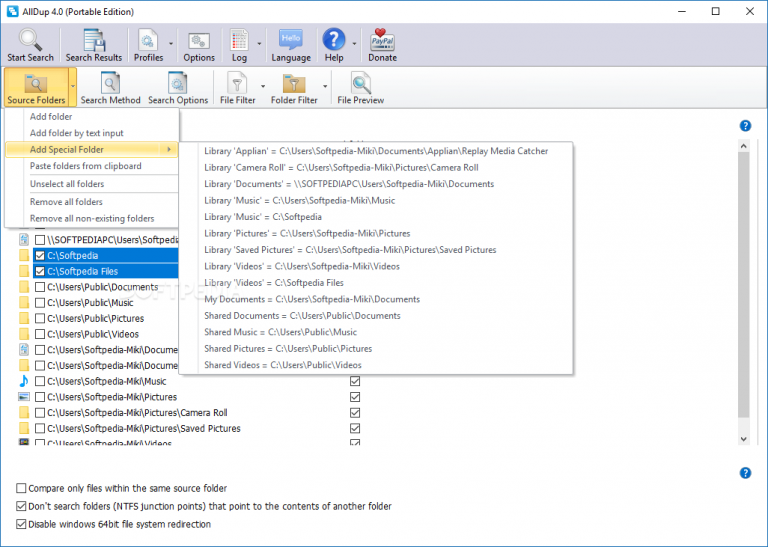This screenshot has width=768, height=547.
Task: Choose Add folder by text input
Action: tap(92, 133)
